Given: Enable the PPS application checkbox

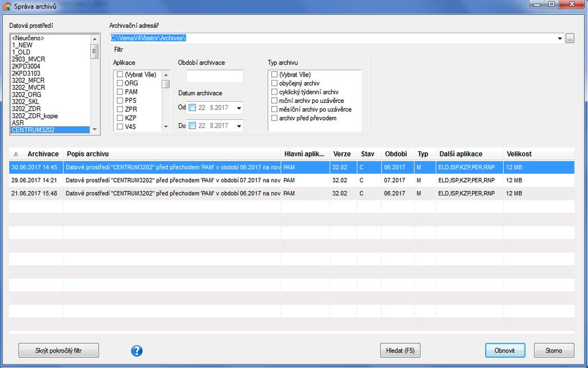Looking at the screenshot, I should (120, 101).
